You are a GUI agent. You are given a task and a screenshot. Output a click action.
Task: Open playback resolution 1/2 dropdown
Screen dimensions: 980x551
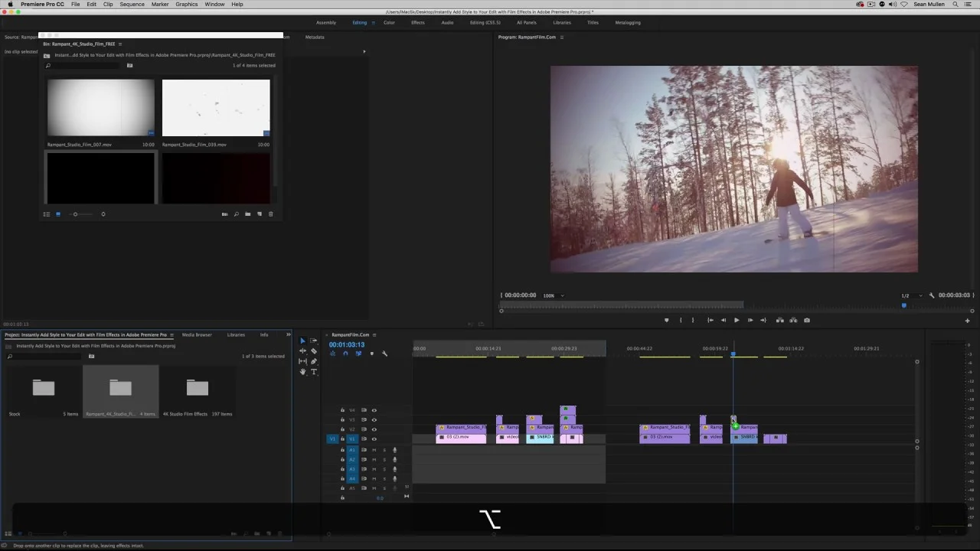tap(910, 295)
